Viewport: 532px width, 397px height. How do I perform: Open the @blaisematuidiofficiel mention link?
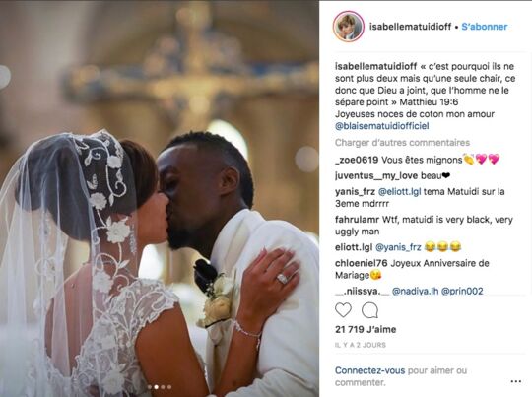click(382, 126)
